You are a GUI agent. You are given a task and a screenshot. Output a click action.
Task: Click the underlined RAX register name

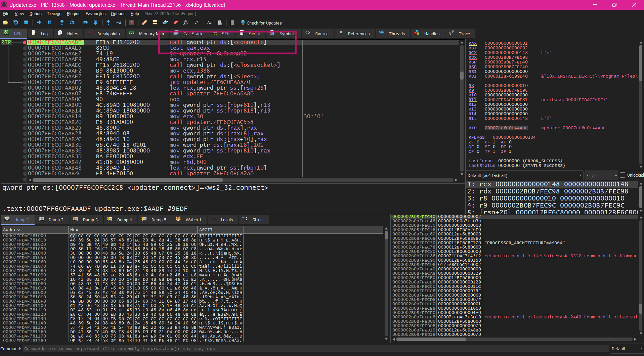[472, 43]
